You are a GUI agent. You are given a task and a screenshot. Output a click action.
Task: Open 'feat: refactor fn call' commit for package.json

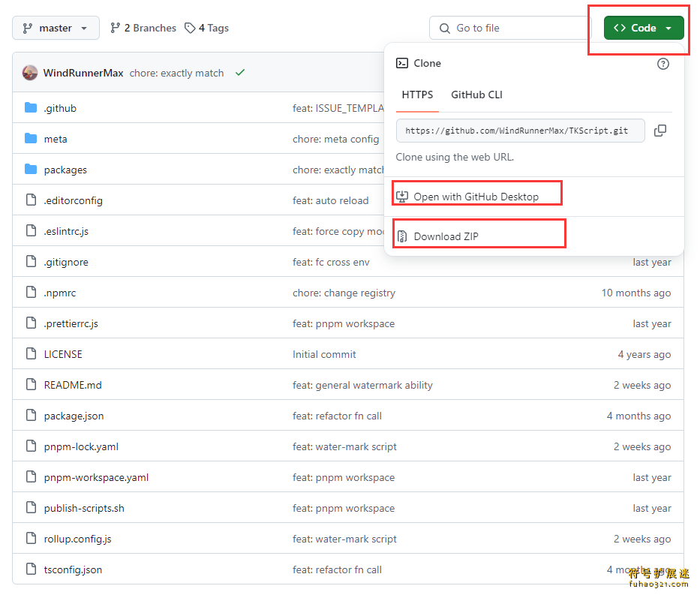[337, 416]
